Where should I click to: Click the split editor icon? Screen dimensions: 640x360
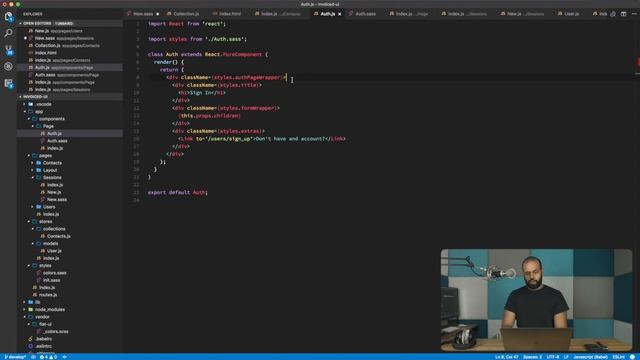tap(623, 14)
